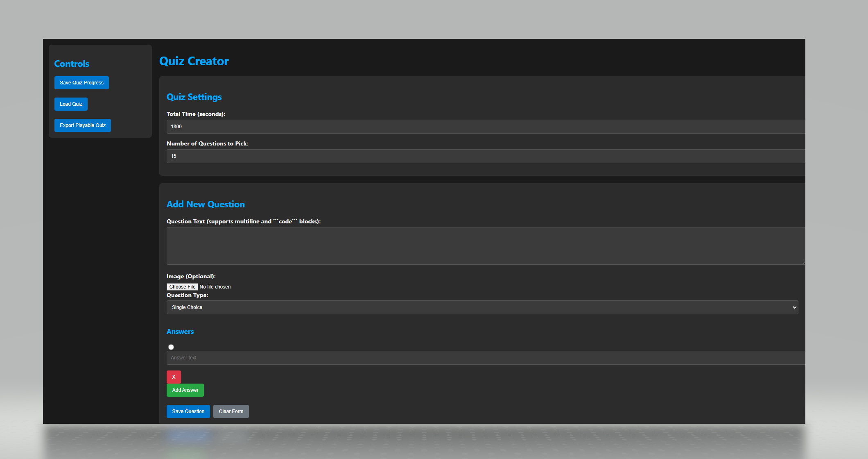Reset fields using Clear Form button
This screenshot has width=868, height=459.
click(x=231, y=411)
